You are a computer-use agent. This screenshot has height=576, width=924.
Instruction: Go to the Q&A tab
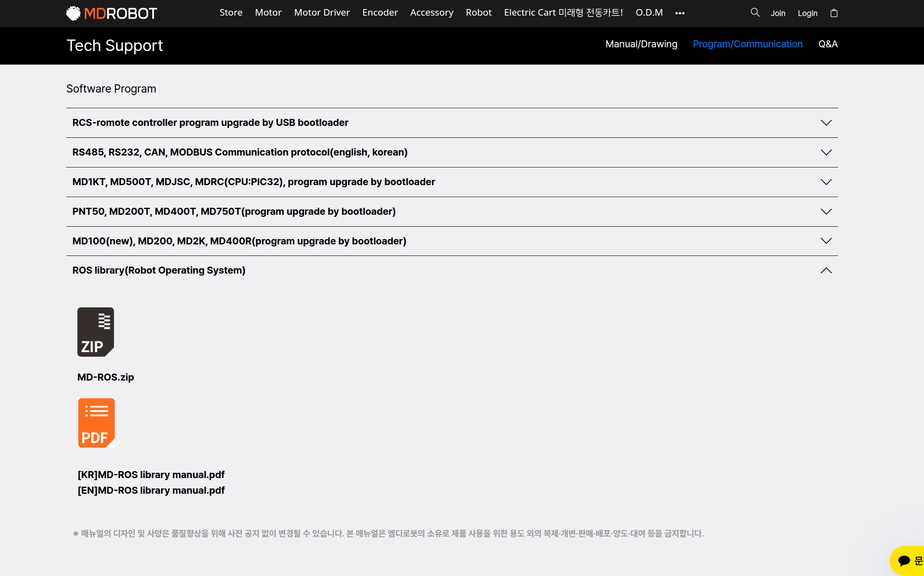[828, 44]
